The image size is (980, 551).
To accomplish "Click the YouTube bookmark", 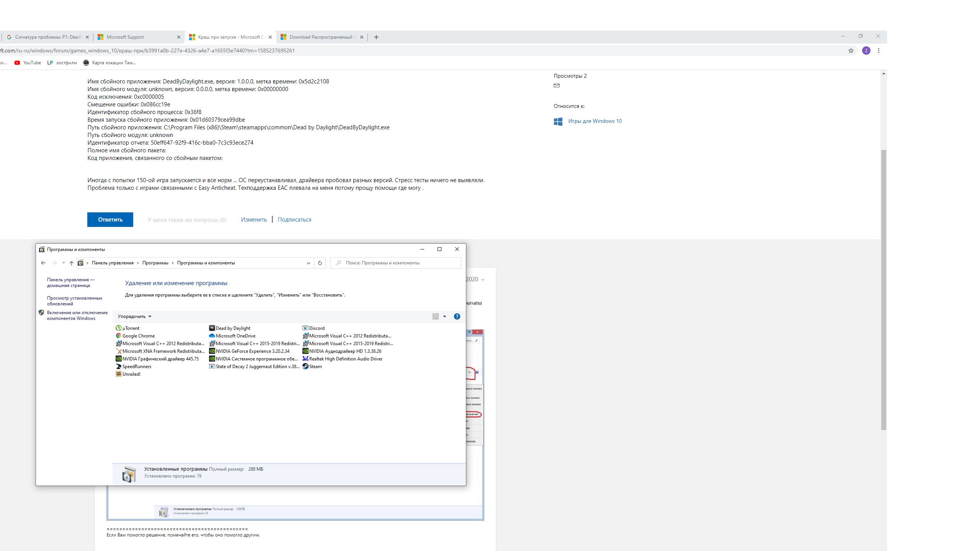I will coord(28,63).
